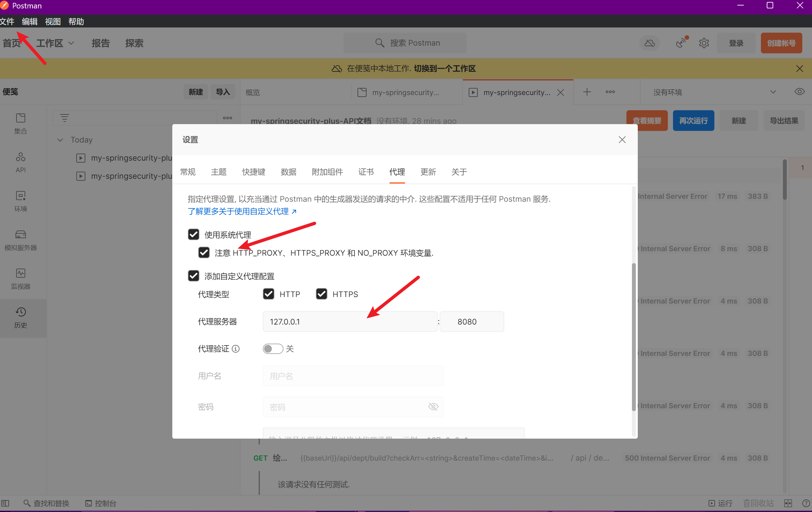Click the settings gear icon in header
The image size is (812, 512).
(704, 43)
